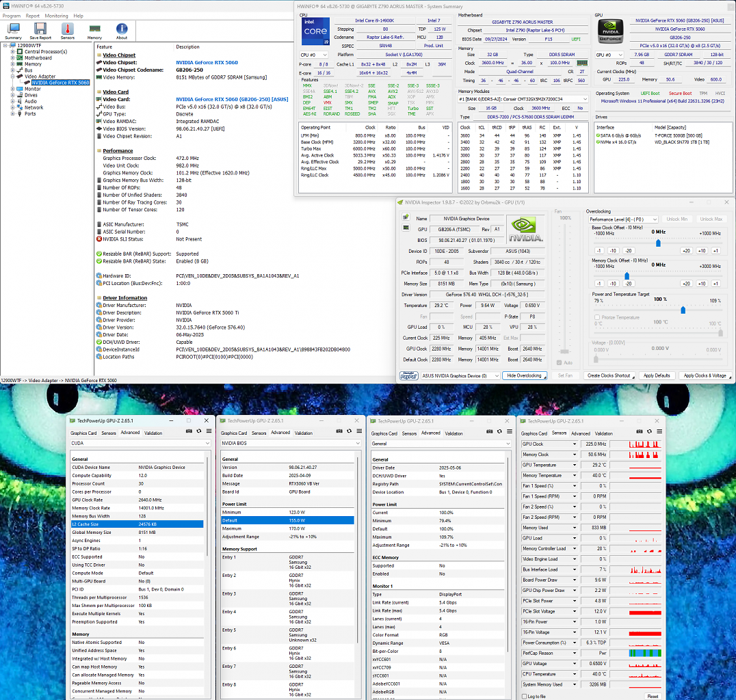Click +20 under Base Clock Offset
Screen dimensions: 736x700
[x=686, y=250]
